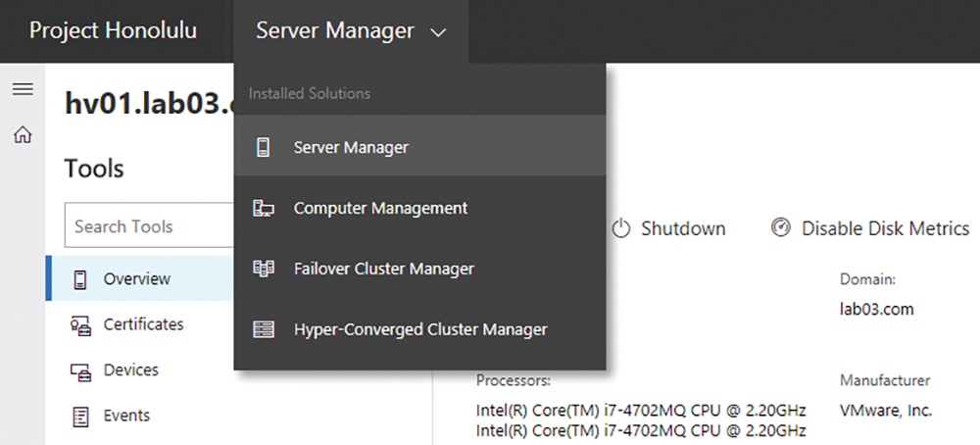The image size is (980, 445).
Task: Click the Manufacturer label
Action: 885,380
